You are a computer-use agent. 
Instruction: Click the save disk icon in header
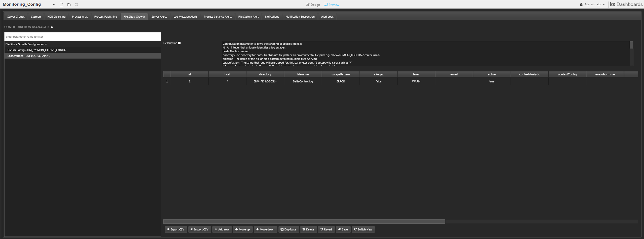(69, 5)
